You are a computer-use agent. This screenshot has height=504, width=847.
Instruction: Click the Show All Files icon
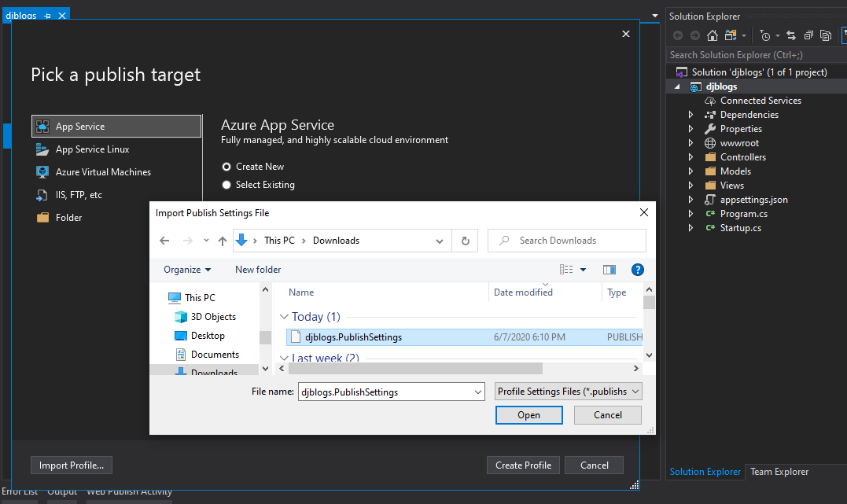point(826,35)
